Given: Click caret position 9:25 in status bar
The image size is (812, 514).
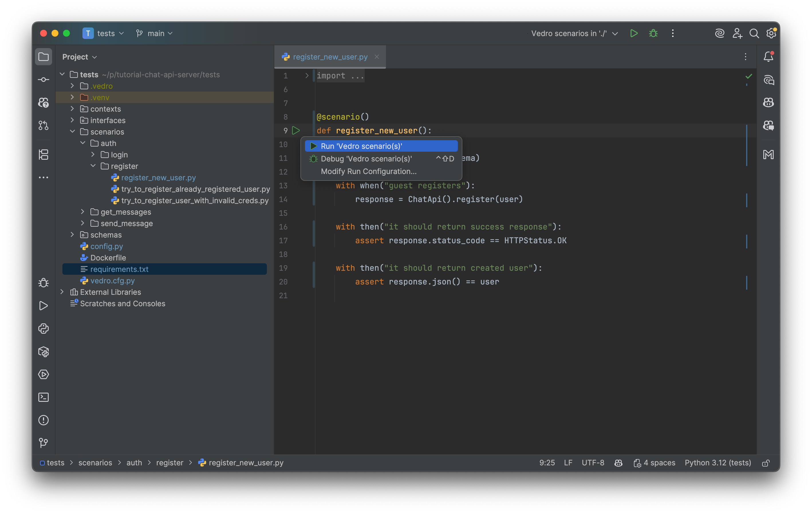Looking at the screenshot, I should (x=547, y=463).
